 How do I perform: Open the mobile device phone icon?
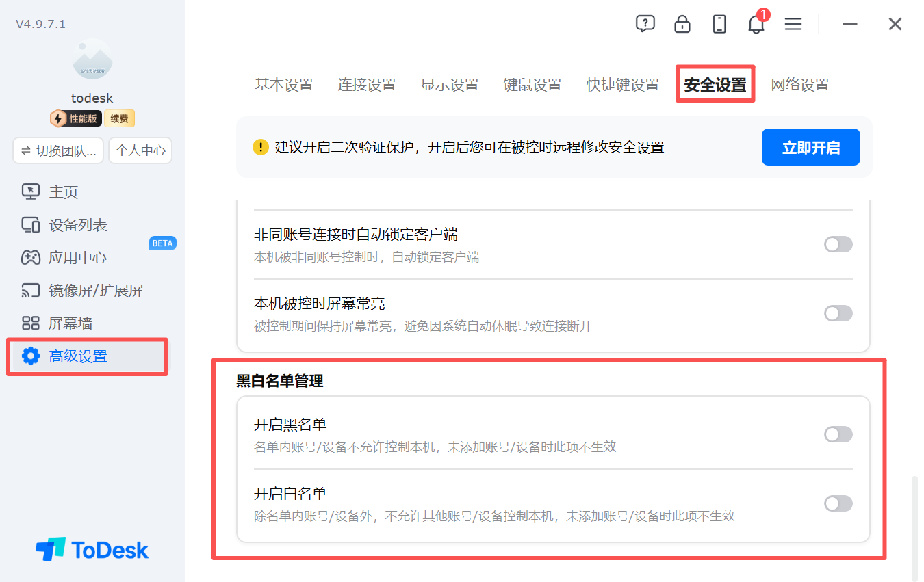coord(719,24)
